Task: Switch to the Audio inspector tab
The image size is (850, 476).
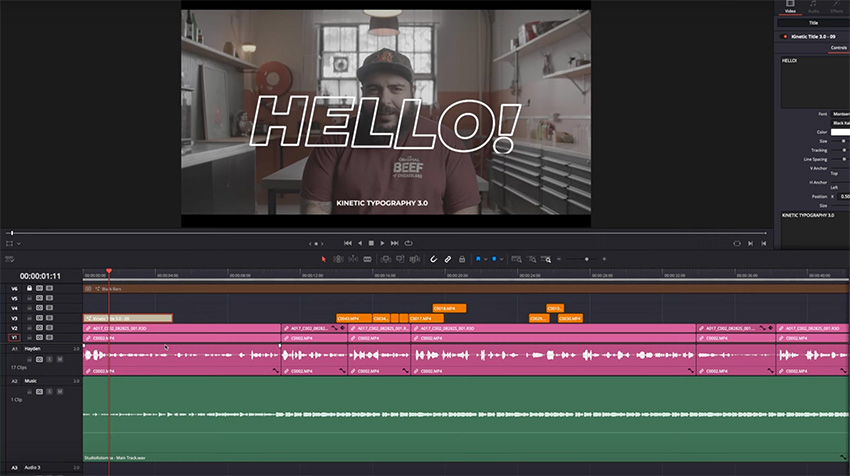Action: pyautogui.click(x=813, y=10)
